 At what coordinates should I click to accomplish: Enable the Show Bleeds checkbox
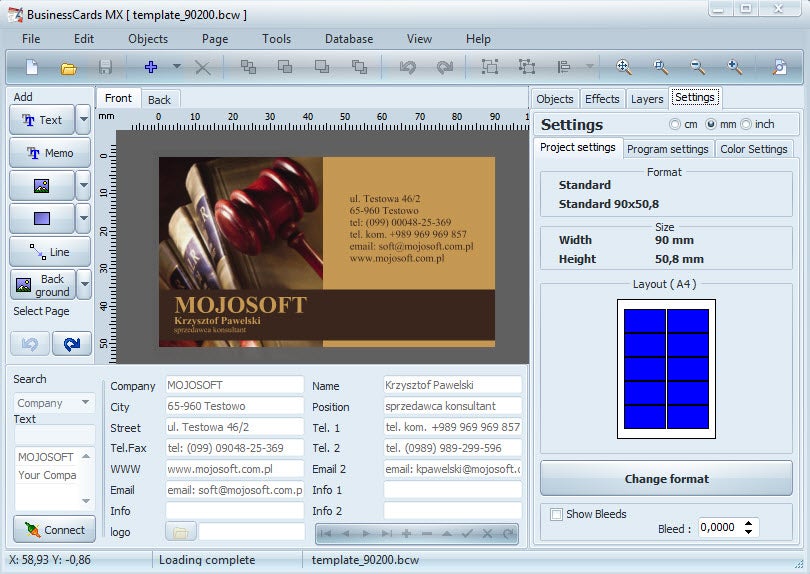click(557, 514)
